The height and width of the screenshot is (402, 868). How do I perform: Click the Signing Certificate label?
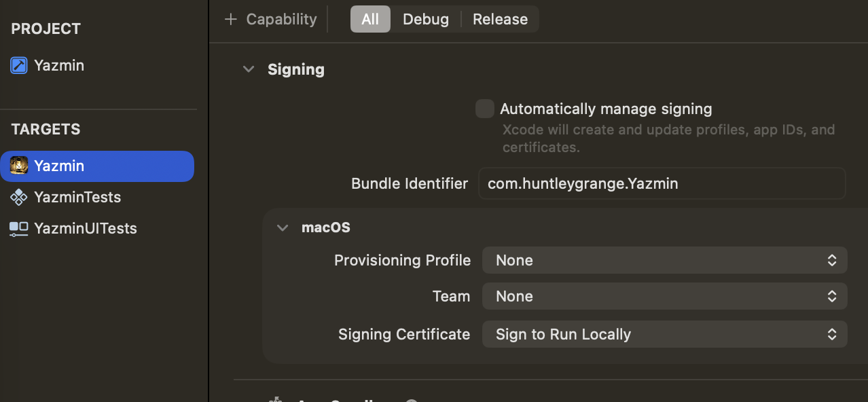[404, 334]
